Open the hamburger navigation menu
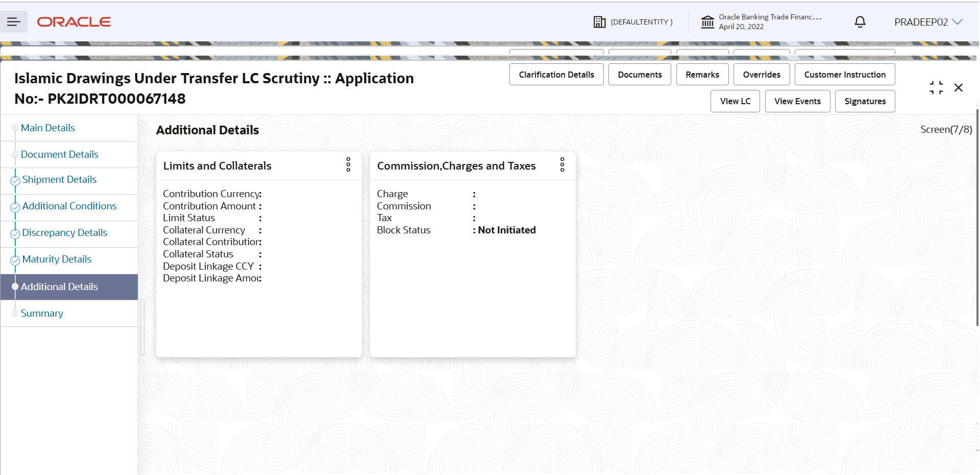The image size is (980, 475). (14, 22)
